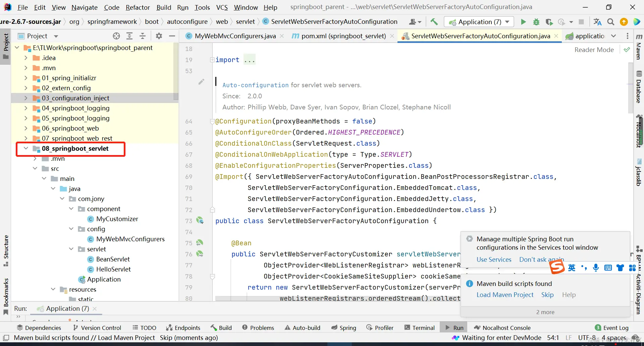Click the orange update arrow icon
Viewport: 644px width, 346px height.
pyautogui.click(x=624, y=22)
